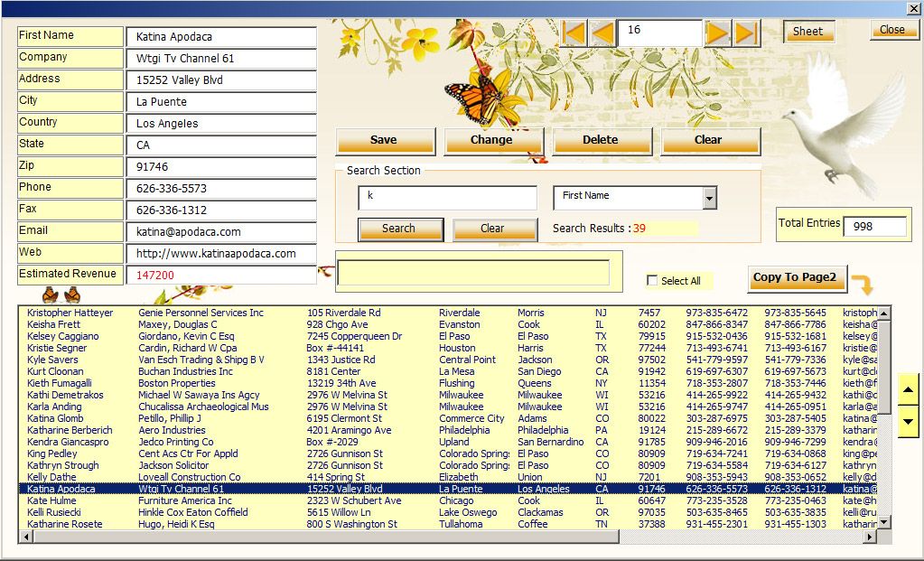Jump to the last record arrow

tap(746, 33)
